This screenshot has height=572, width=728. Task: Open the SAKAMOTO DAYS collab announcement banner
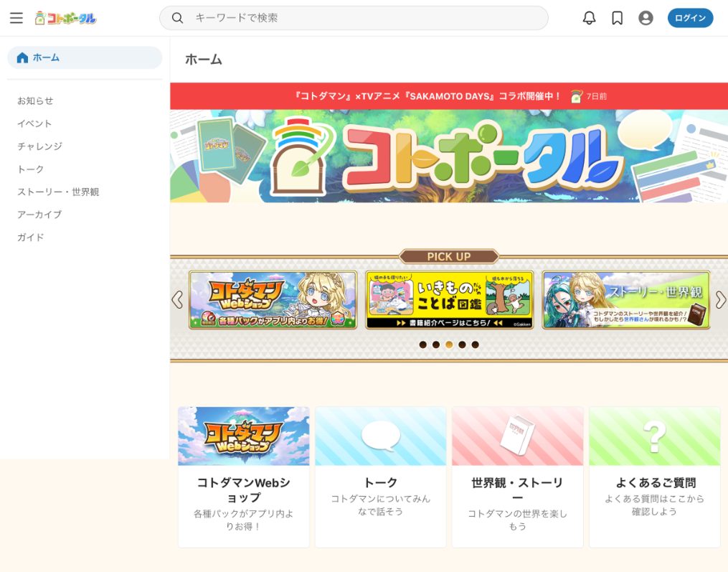[448, 96]
